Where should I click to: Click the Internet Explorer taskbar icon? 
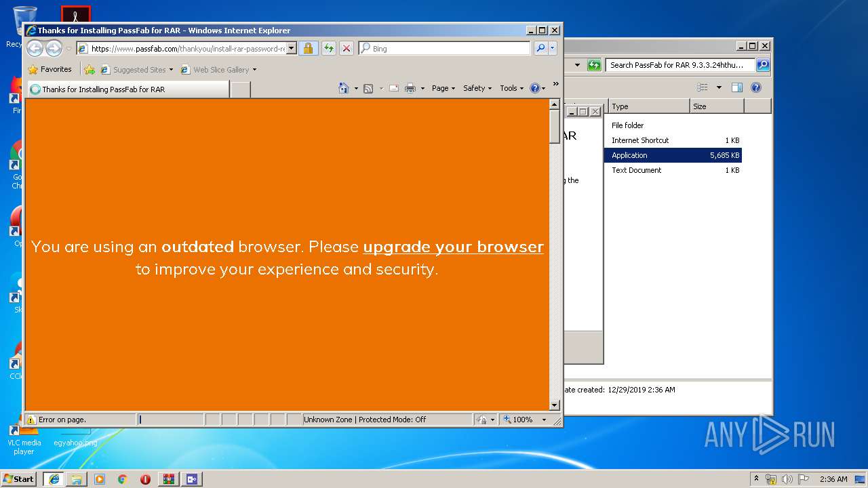(x=54, y=479)
